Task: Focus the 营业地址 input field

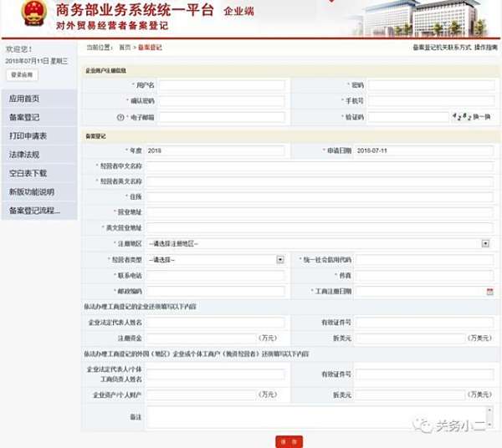Action: coord(320,212)
